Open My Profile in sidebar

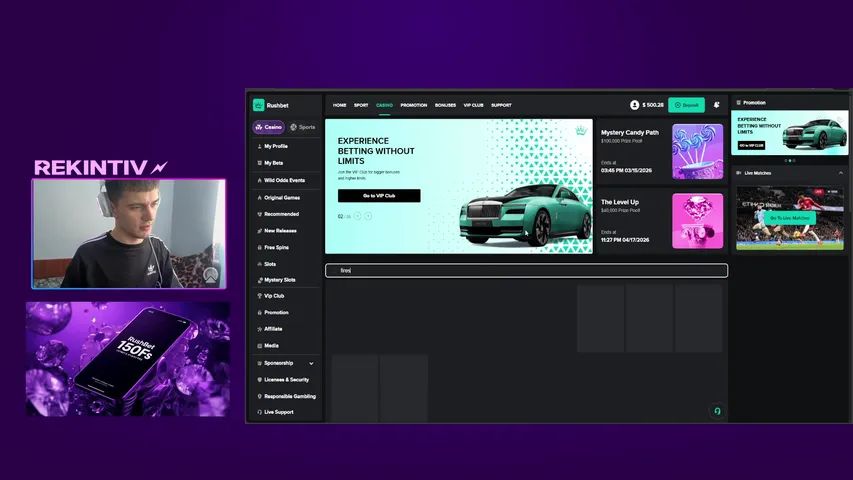click(x=275, y=146)
